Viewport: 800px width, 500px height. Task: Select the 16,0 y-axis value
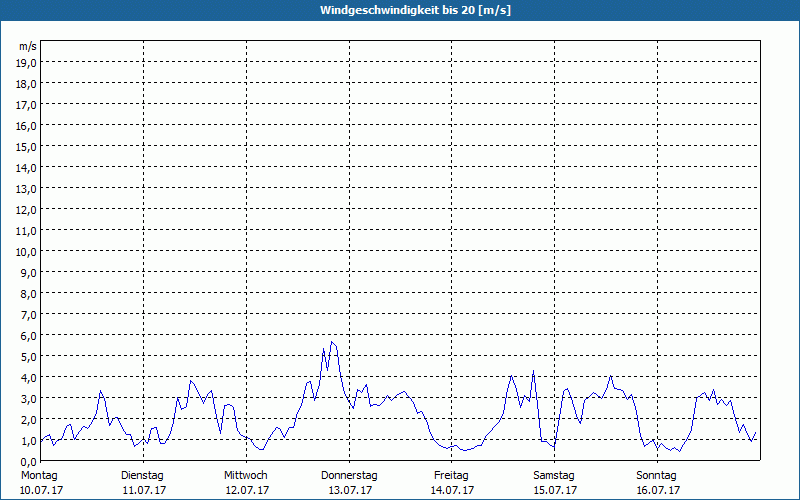point(26,126)
